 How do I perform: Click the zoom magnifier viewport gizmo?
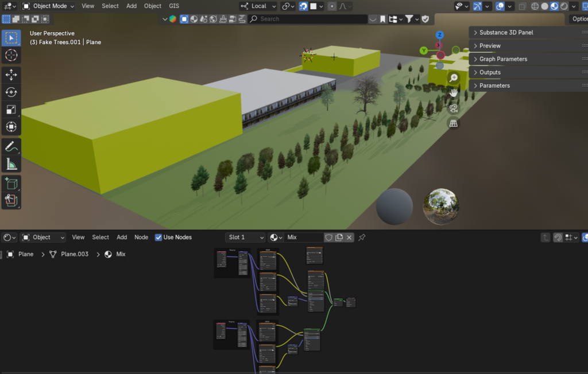coord(454,77)
